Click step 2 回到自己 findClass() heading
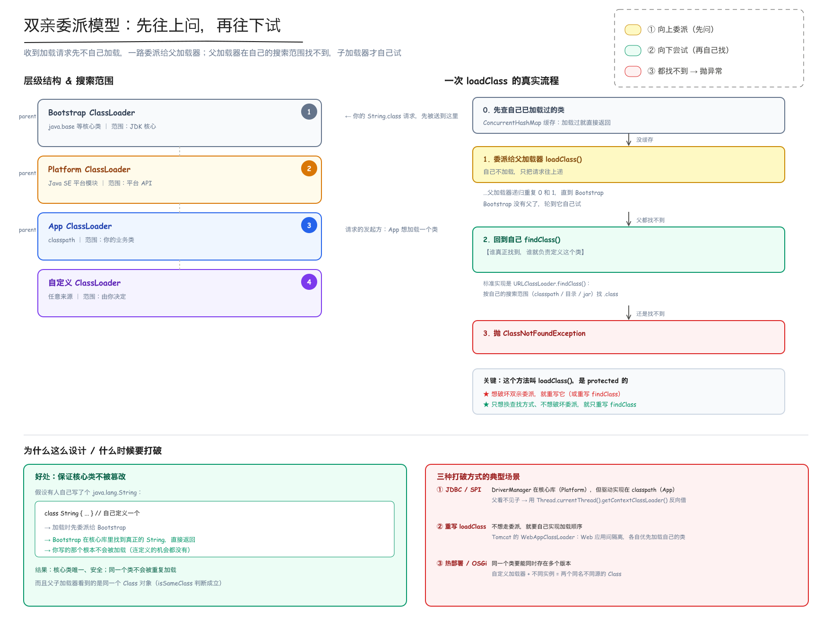 [521, 240]
